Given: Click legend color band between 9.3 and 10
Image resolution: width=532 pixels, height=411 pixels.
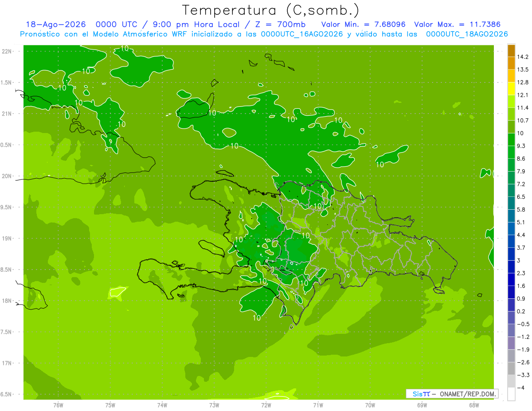Looking at the screenshot, I should point(511,139).
